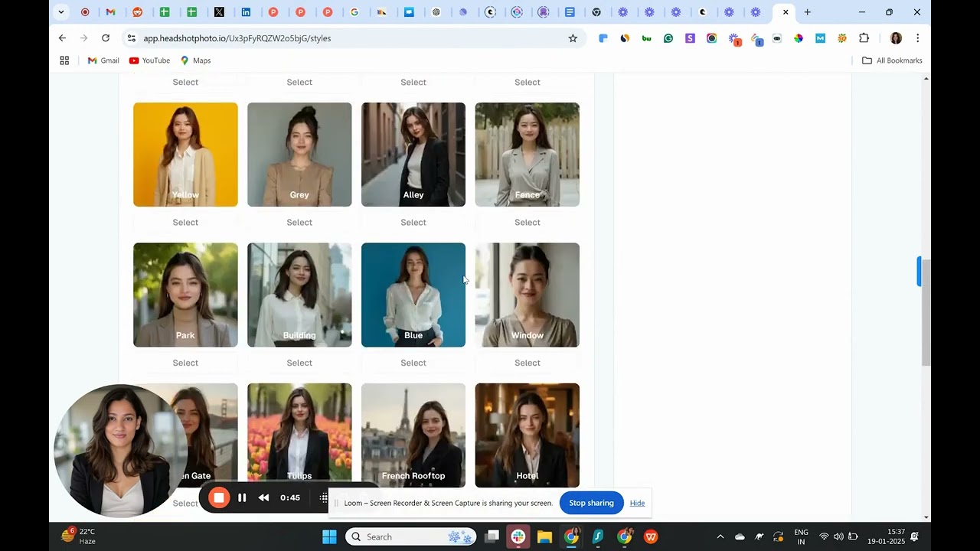Click the Windows taskbar Search box

click(x=411, y=536)
